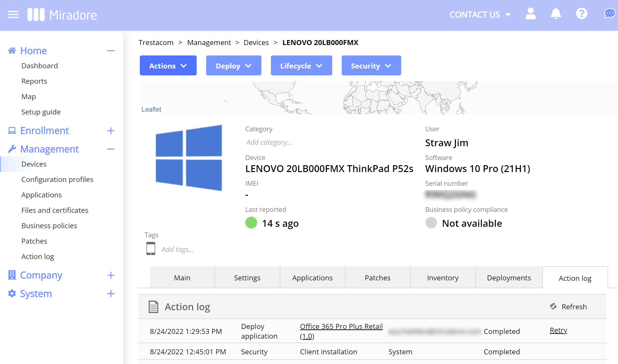The height and width of the screenshot is (364, 618).
Task: Open the notifications bell
Action: click(556, 14)
